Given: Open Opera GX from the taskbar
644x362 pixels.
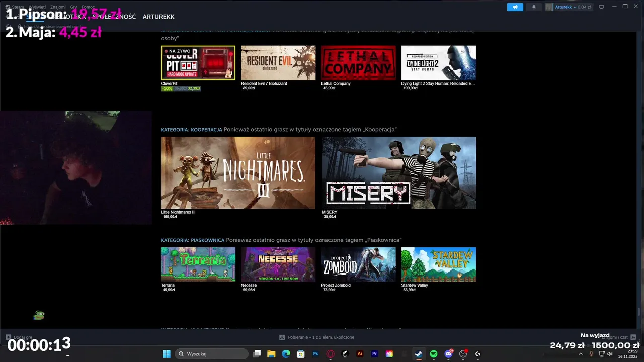Looking at the screenshot, I should (331, 354).
